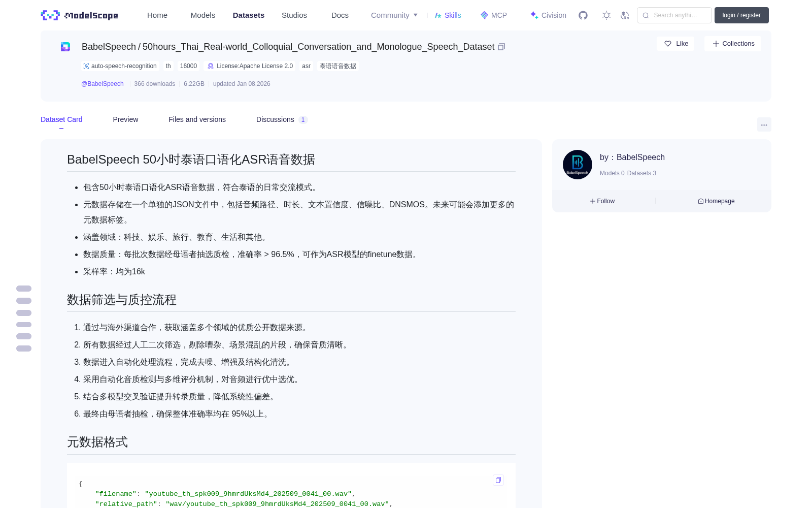This screenshot has width=812, height=508.
Task: Select the Dataset Card tab
Action: pos(61,119)
